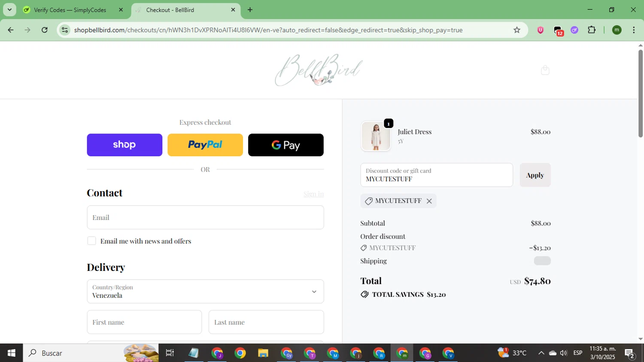Apply the discount code
This screenshot has height=362, width=644.
coord(535,175)
